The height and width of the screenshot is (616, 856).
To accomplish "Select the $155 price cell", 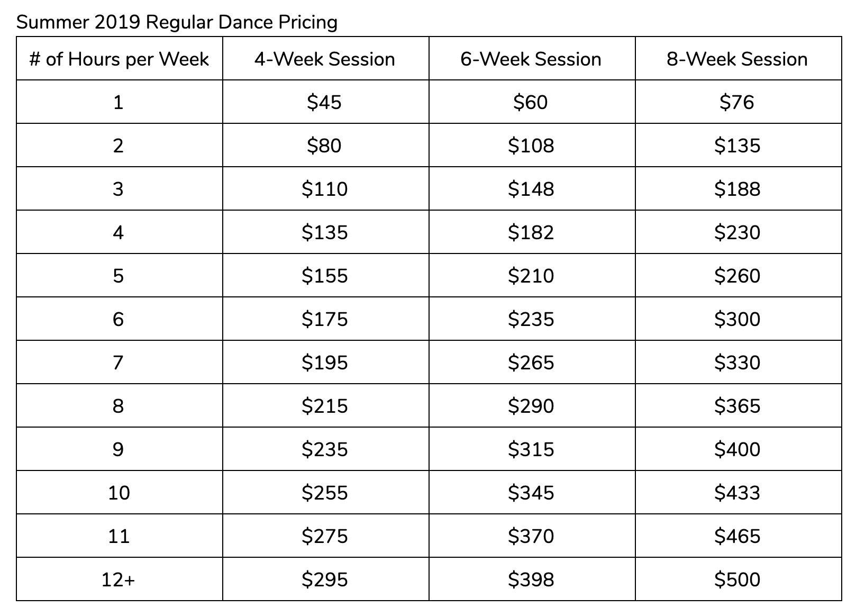I will [x=325, y=276].
